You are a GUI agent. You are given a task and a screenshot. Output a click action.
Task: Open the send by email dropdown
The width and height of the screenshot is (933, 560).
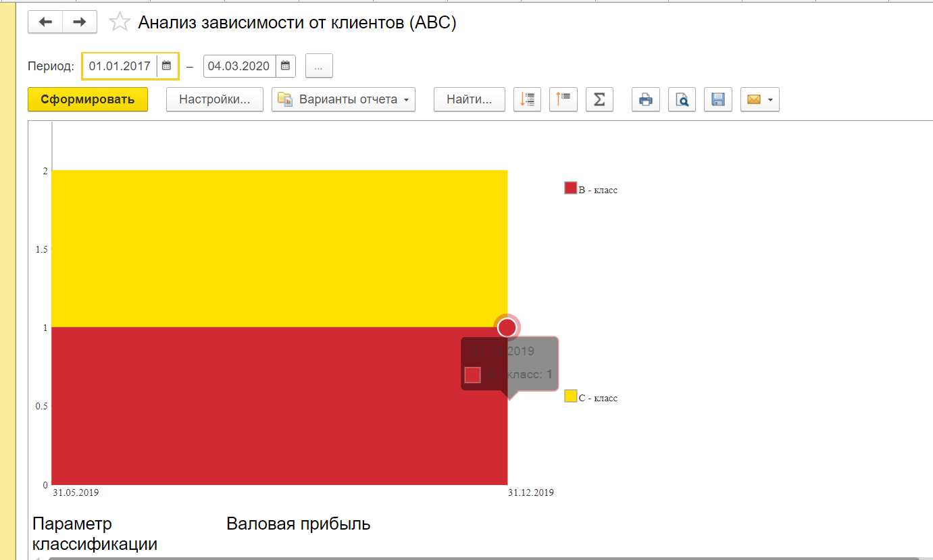[x=759, y=99]
